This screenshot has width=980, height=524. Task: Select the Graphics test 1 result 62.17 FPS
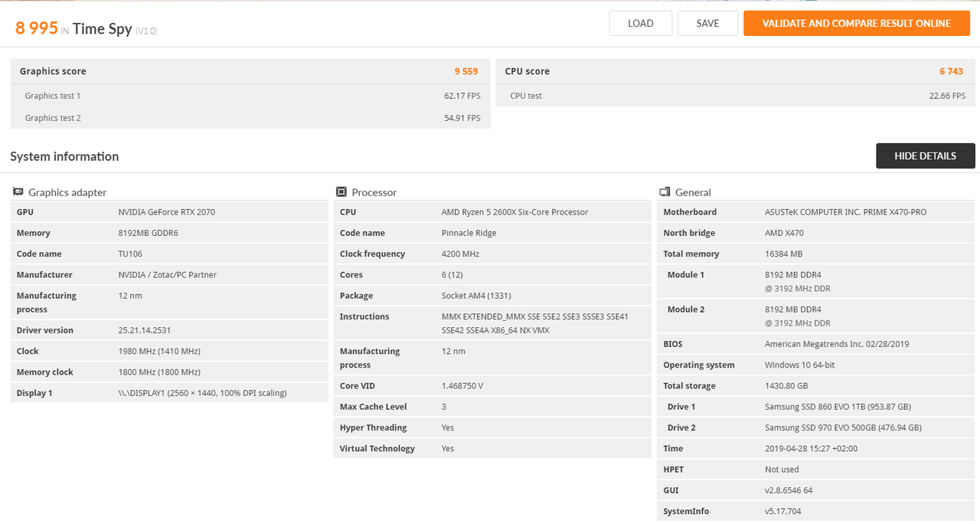pos(462,96)
